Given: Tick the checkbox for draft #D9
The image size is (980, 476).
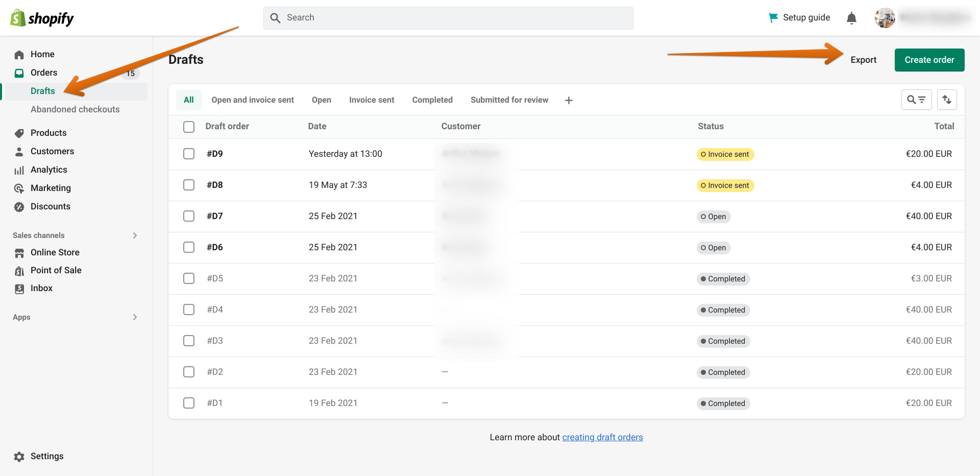Looking at the screenshot, I should click(x=189, y=154).
